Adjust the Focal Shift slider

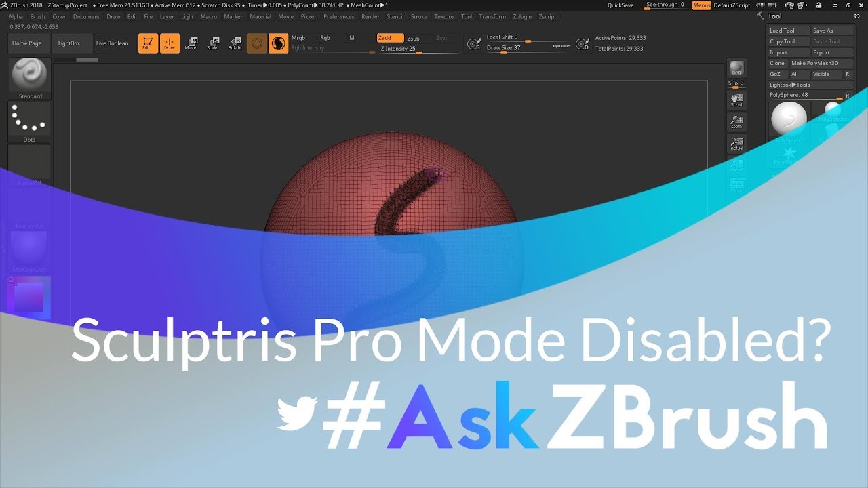[x=528, y=38]
